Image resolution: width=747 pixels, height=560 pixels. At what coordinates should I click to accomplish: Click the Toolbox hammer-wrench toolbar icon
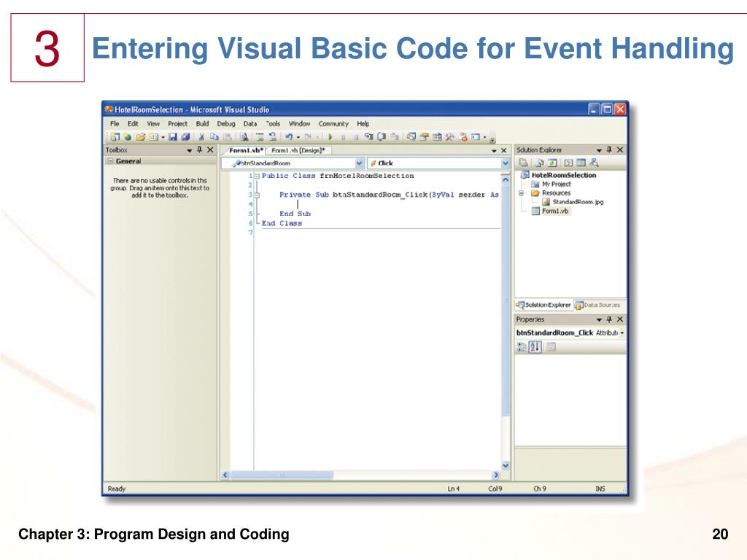pyautogui.click(x=449, y=137)
